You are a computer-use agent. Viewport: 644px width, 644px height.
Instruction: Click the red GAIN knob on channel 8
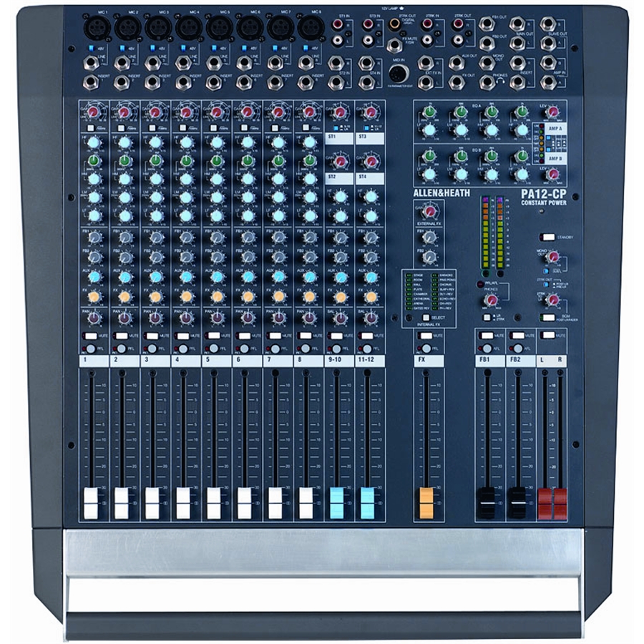308,112
